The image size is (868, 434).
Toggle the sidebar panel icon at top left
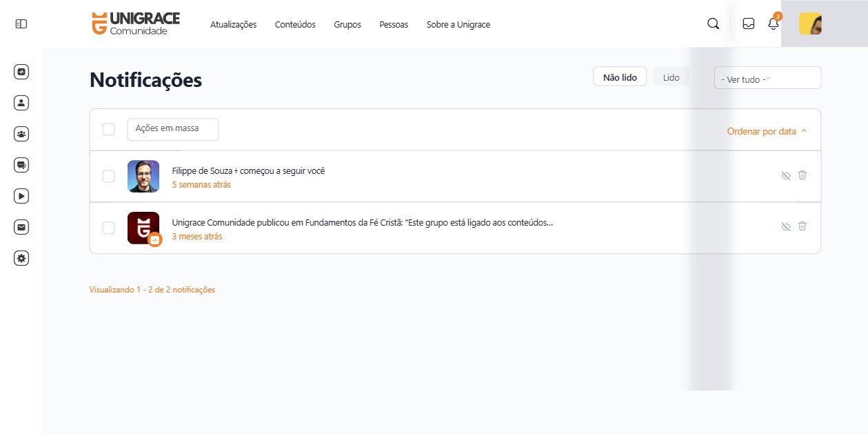[21, 24]
